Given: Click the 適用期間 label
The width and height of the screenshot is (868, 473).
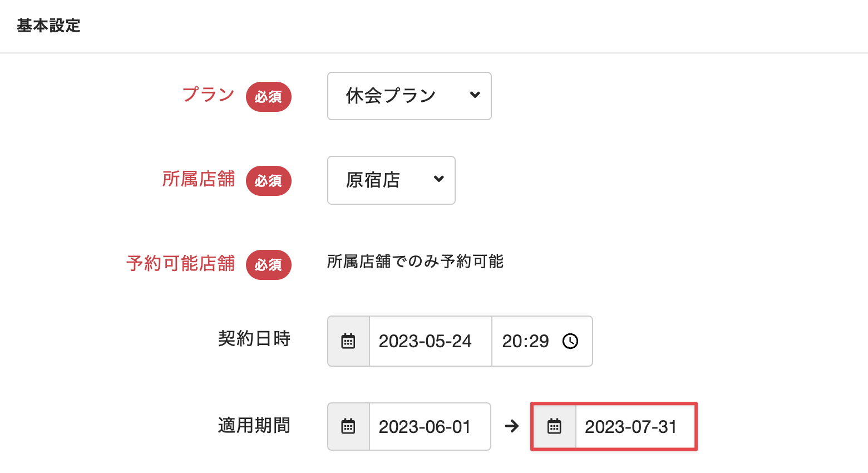Looking at the screenshot, I should click(254, 426).
